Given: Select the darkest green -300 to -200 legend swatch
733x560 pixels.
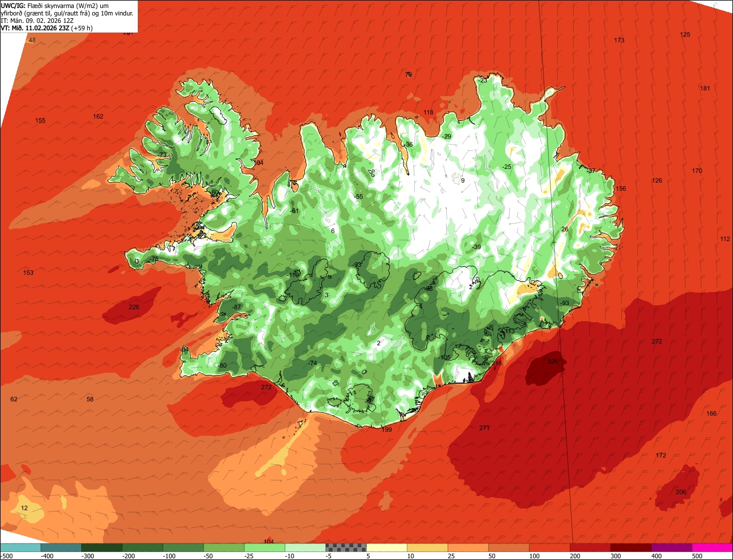Looking at the screenshot, I should coord(102,547).
